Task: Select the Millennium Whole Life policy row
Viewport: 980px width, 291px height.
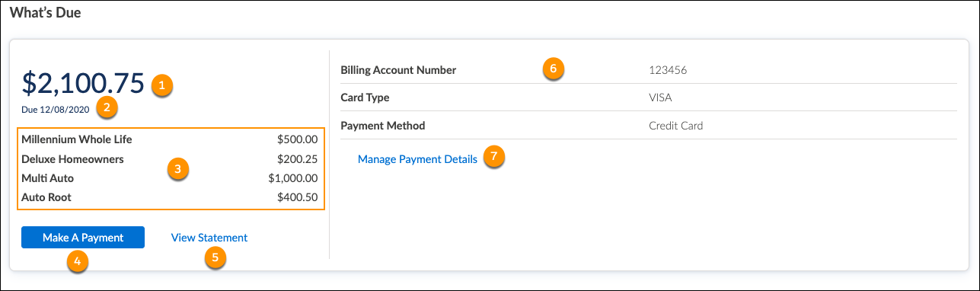Action: [169, 139]
